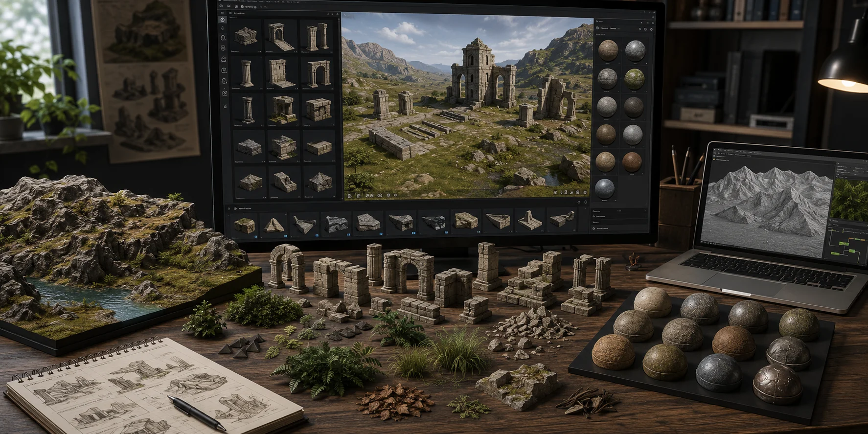Select the broken carved stone chunk thumbnail

point(285,182)
